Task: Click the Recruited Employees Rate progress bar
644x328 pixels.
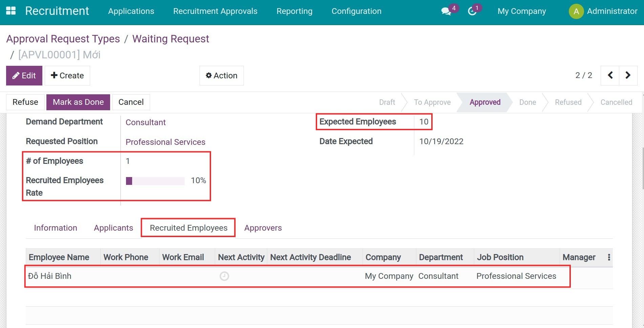Action: [x=155, y=181]
